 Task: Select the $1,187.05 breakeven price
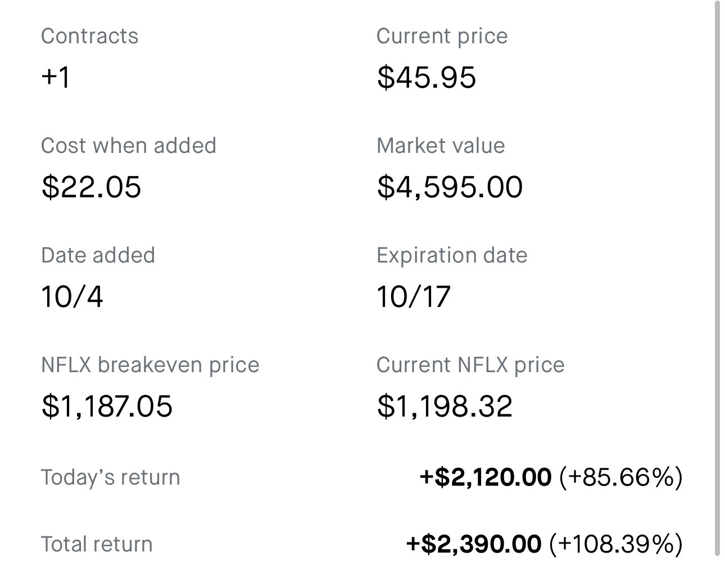(107, 406)
